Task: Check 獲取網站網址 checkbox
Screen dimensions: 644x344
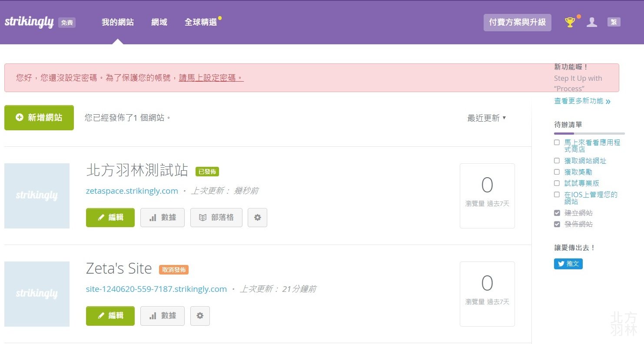Action: click(557, 161)
